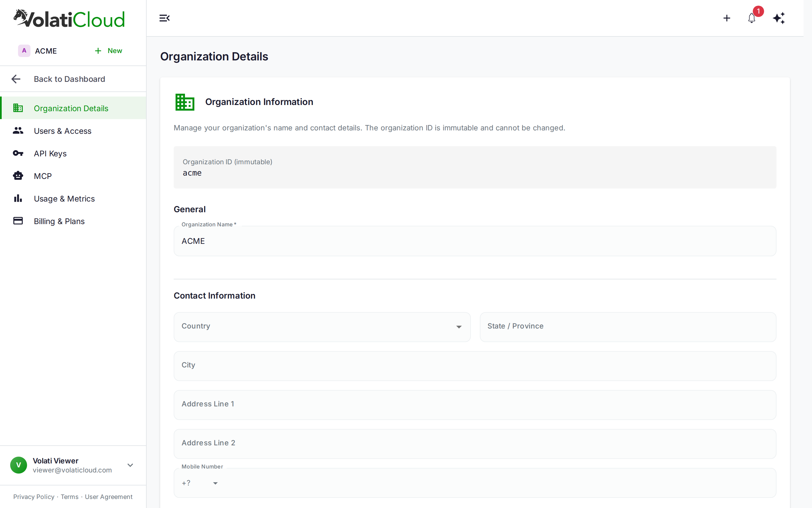
Task: Expand the Country dropdown
Action: pos(322,327)
